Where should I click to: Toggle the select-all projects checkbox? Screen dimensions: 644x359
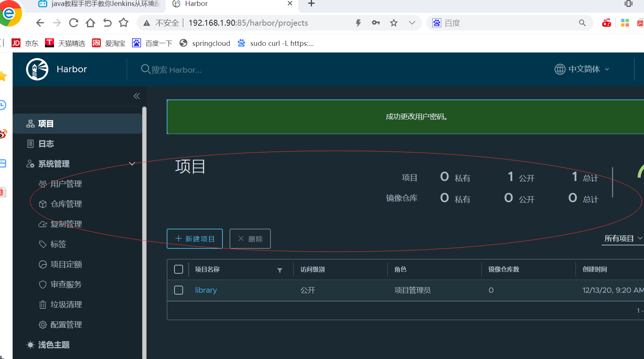(179, 269)
